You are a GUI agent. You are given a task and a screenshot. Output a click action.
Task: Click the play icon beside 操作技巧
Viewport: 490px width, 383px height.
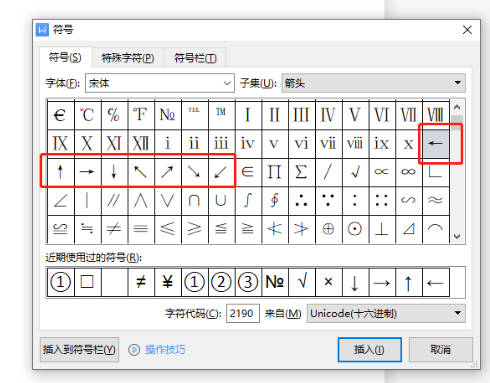pos(134,350)
